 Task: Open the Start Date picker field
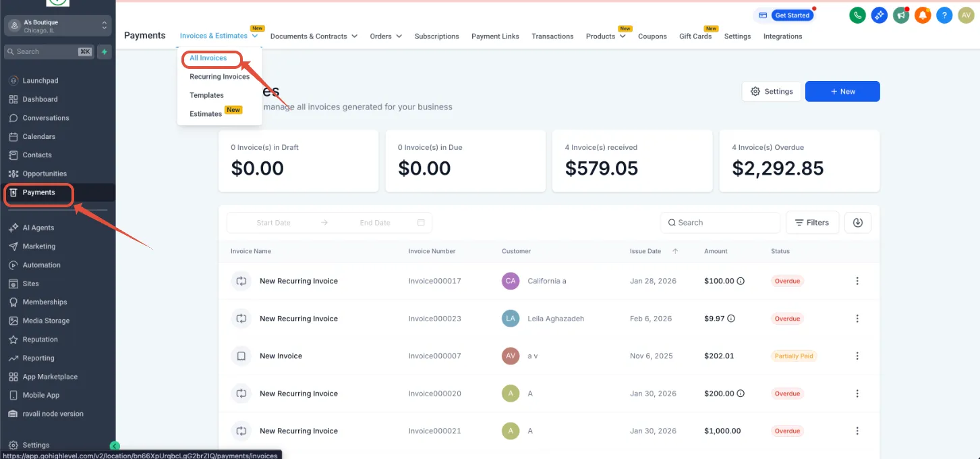tap(274, 223)
